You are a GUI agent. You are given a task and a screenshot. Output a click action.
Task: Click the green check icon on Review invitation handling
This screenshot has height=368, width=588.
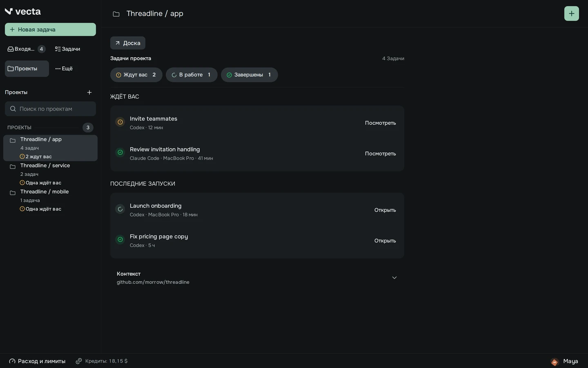pos(120,153)
